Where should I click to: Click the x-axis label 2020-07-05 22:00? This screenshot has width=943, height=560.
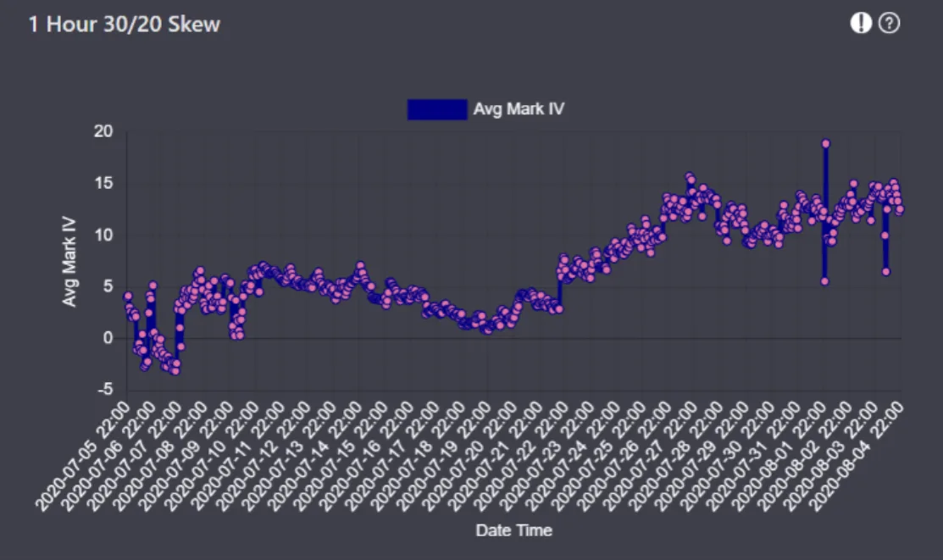(x=82, y=457)
